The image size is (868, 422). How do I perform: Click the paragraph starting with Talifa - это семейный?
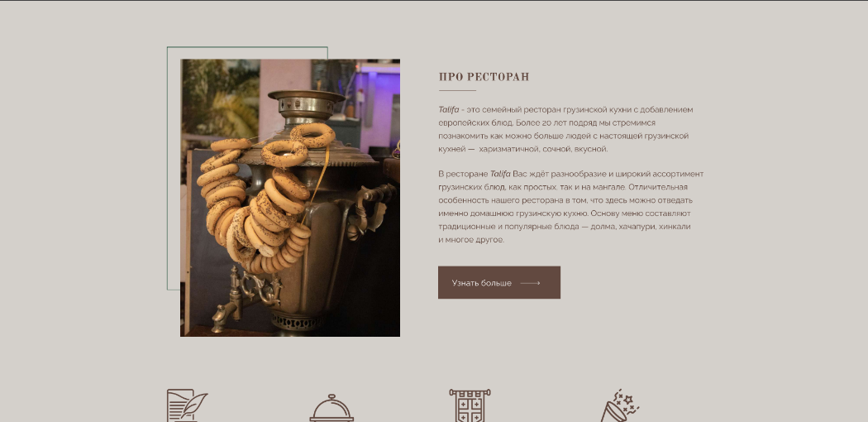pyautogui.click(x=565, y=129)
